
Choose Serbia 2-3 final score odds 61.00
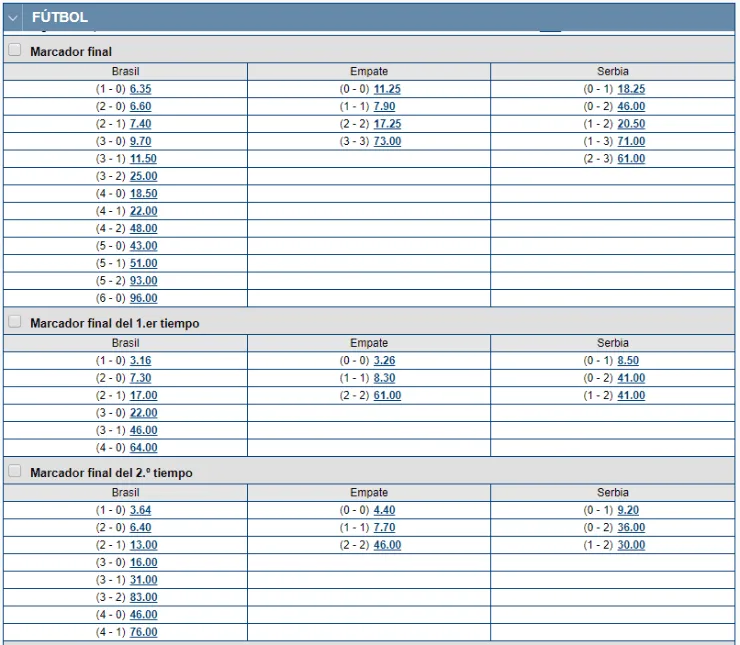click(631, 159)
